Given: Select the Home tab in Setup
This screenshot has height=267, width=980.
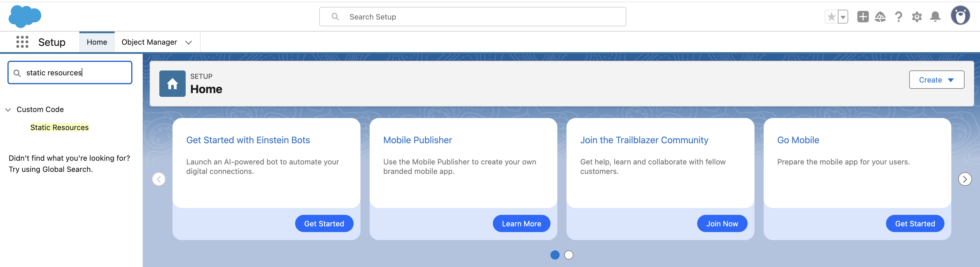Looking at the screenshot, I should coord(97,42).
